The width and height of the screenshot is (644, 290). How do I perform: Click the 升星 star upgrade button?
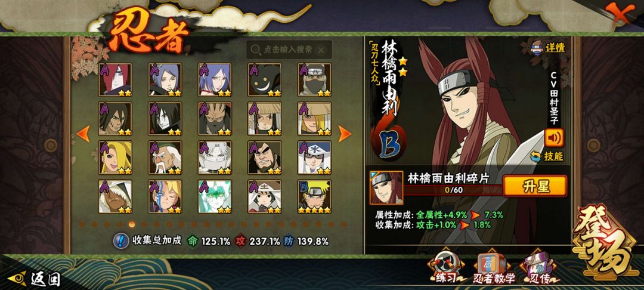pos(535,186)
